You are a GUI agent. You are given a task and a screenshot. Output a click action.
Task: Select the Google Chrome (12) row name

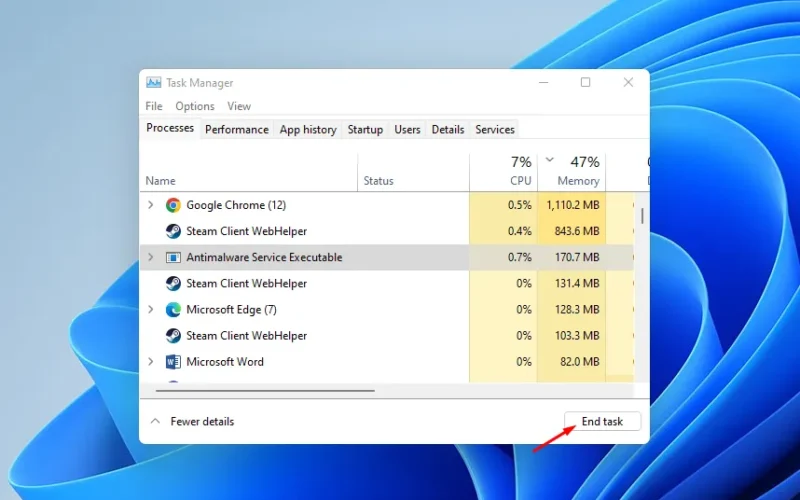coord(236,205)
